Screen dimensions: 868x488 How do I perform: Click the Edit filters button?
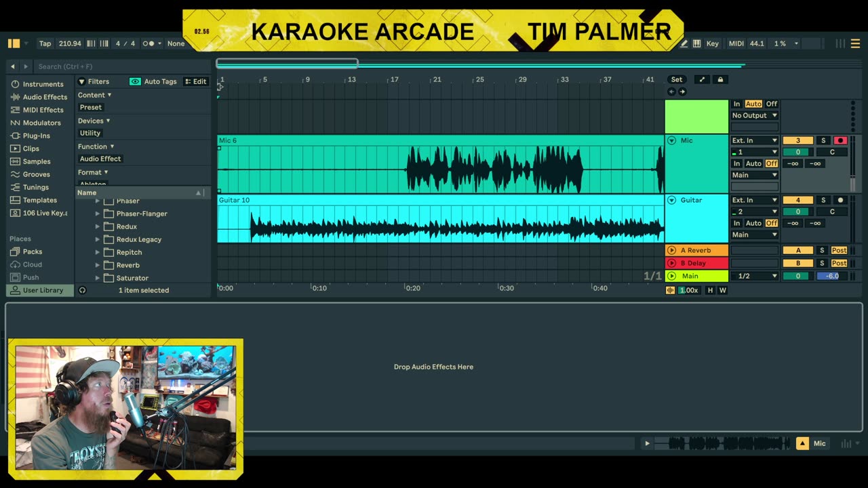click(x=195, y=81)
